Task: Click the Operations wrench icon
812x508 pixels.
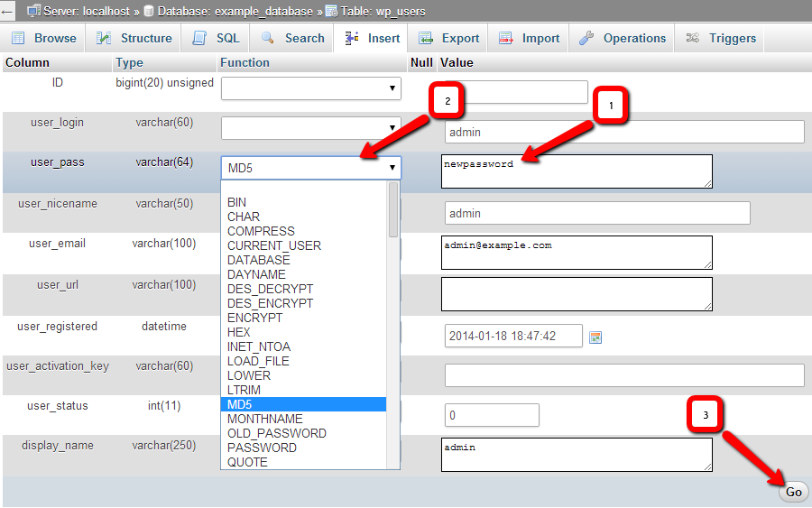Action: (586, 39)
